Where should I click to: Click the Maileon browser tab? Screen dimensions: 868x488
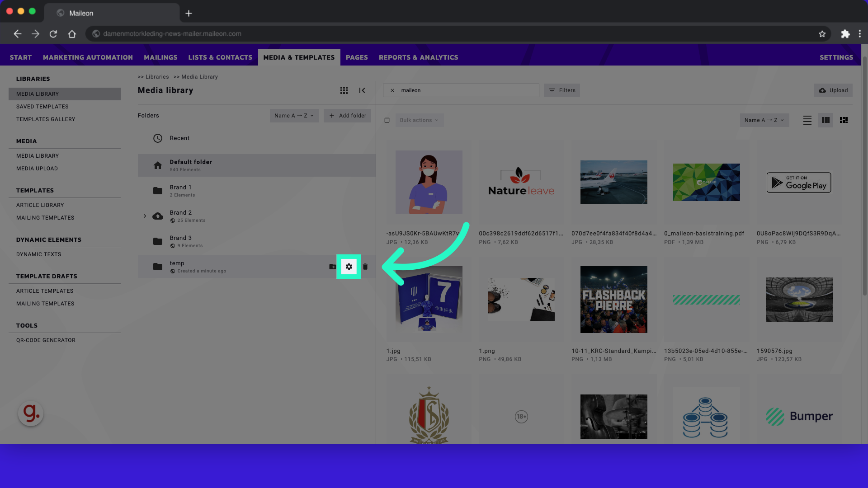coord(112,13)
